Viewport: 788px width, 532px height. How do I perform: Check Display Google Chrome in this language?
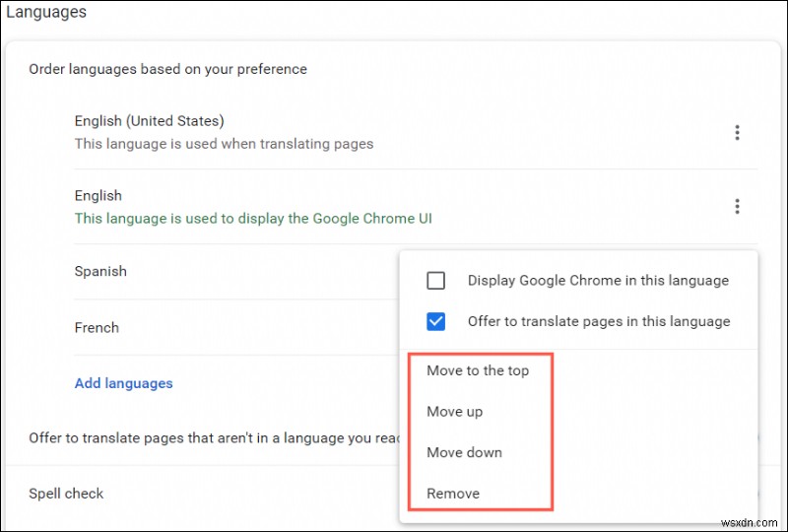coord(435,280)
